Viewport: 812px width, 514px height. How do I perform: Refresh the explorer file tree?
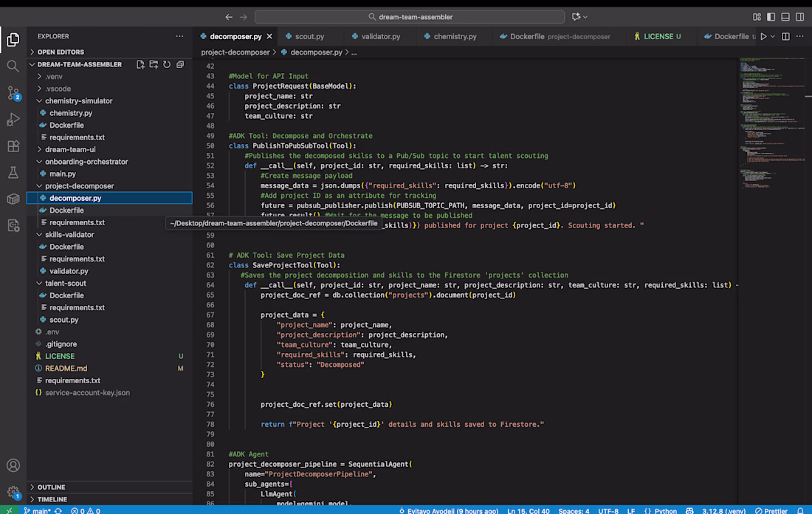(167, 64)
